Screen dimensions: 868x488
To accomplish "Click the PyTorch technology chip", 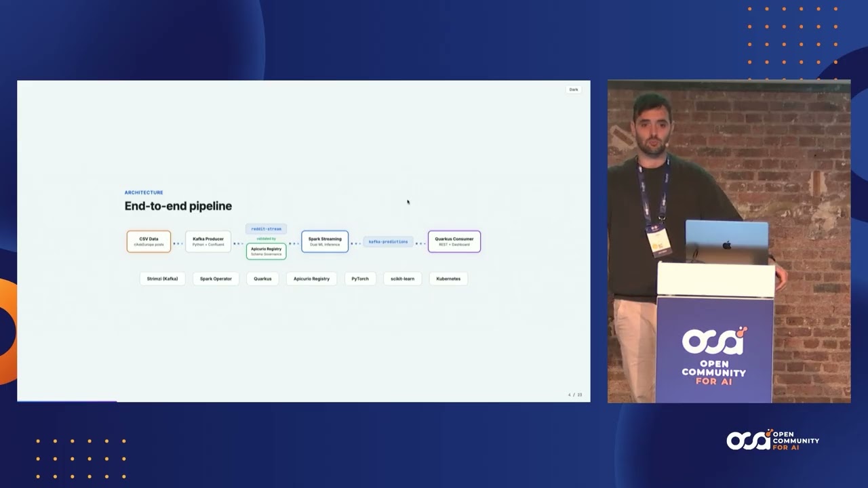I will (360, 279).
